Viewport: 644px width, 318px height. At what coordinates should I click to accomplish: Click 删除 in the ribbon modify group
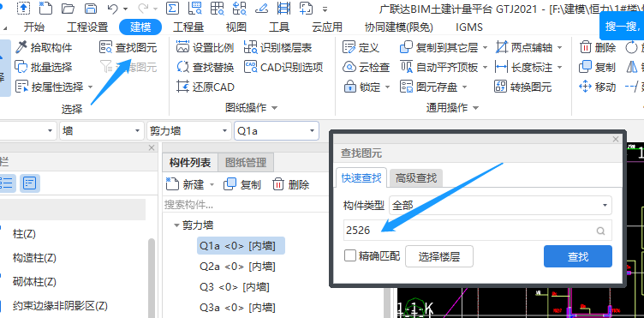[598, 48]
